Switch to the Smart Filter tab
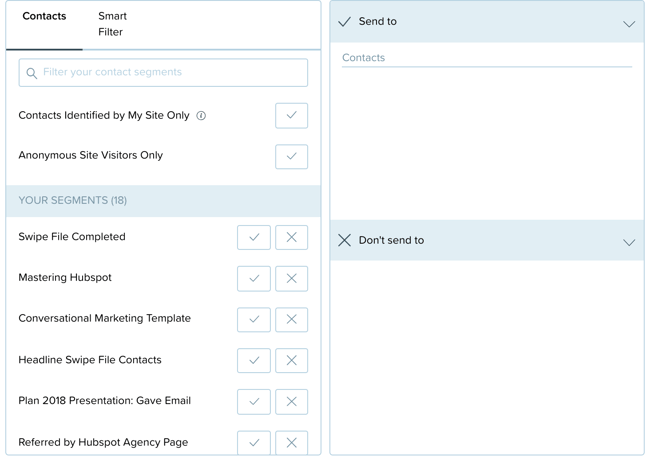The image size is (650, 459). (x=112, y=24)
